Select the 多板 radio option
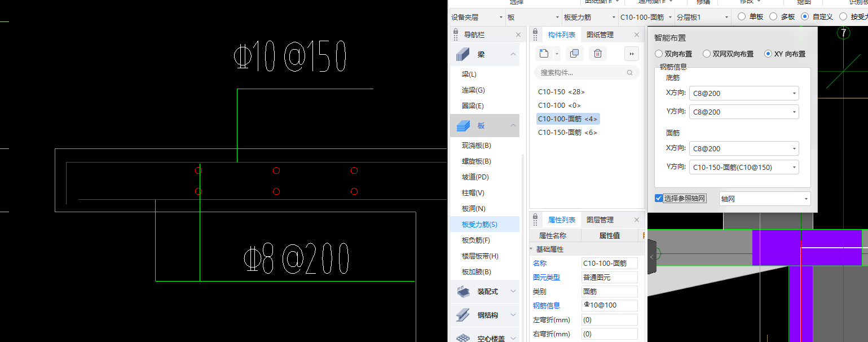 pos(773,17)
